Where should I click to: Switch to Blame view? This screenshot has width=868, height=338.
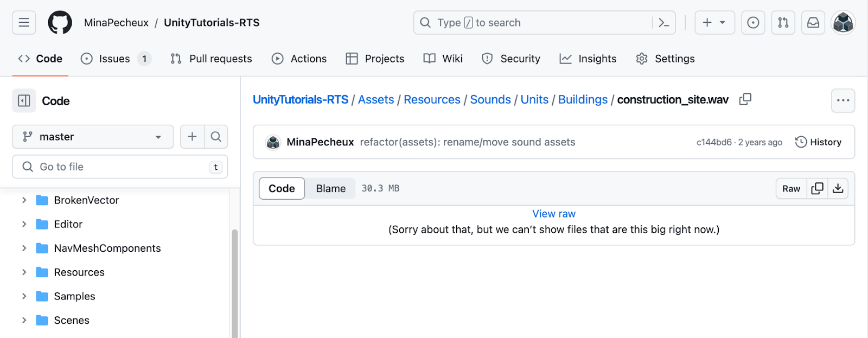tap(331, 188)
